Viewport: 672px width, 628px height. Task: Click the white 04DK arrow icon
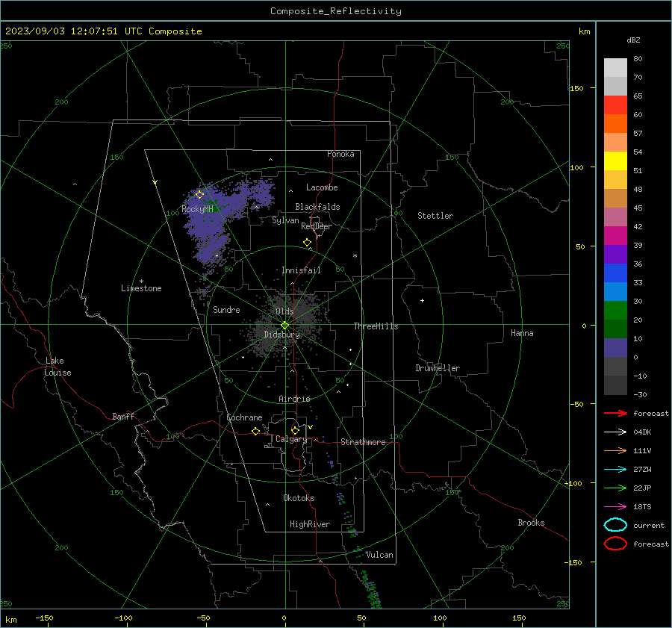615,432
